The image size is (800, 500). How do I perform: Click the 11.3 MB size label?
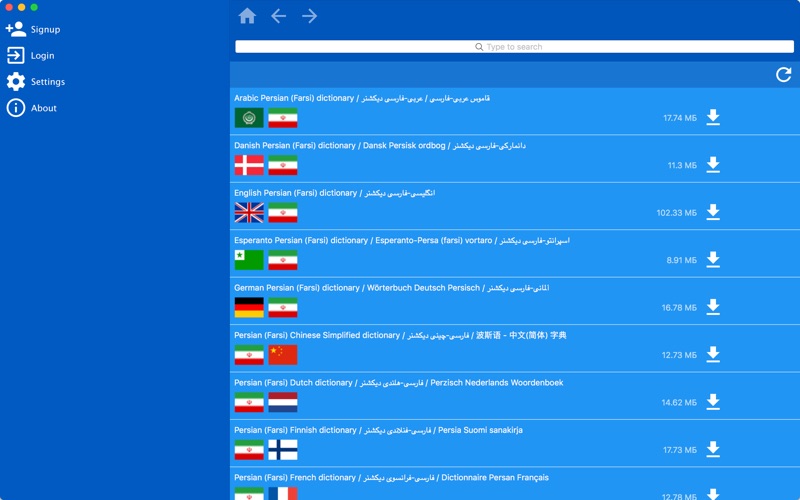[x=682, y=165]
